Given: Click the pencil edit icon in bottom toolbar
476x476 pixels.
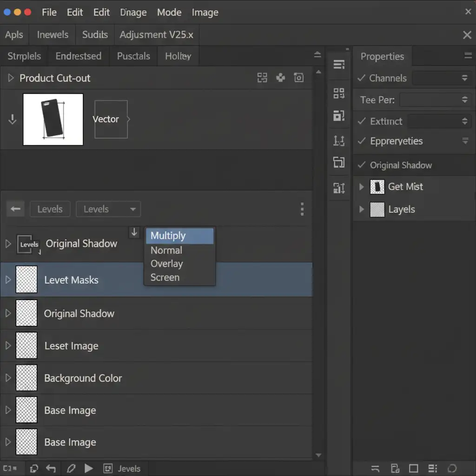Looking at the screenshot, I should coord(71,469).
